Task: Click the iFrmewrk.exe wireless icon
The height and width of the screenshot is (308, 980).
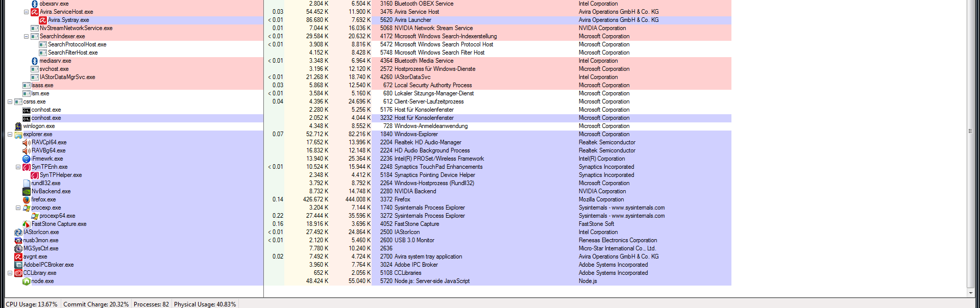Action: click(27, 159)
